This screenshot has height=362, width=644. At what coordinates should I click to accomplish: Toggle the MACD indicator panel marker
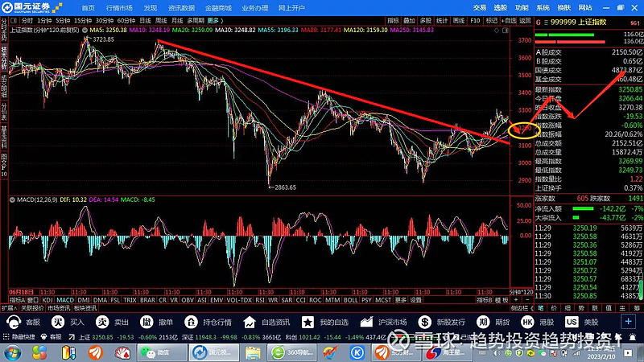(12, 200)
